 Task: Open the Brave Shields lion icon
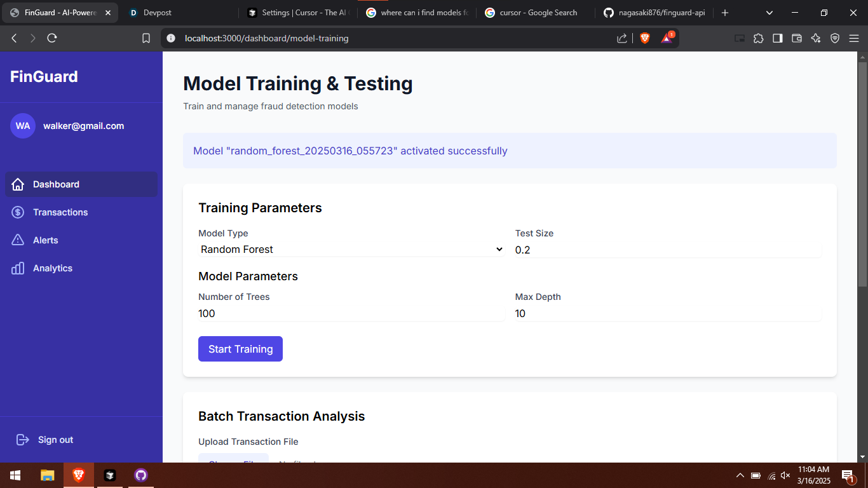pos(645,38)
